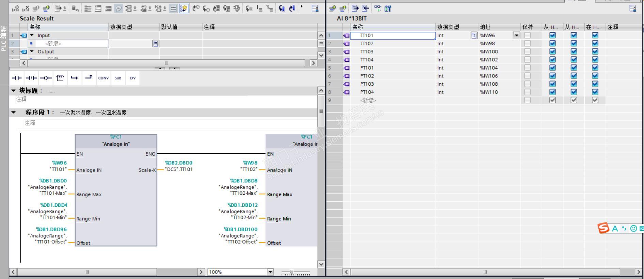Open the %IW96 address dropdown
Image resolution: width=644 pixels, height=279 pixels.
[x=516, y=35]
